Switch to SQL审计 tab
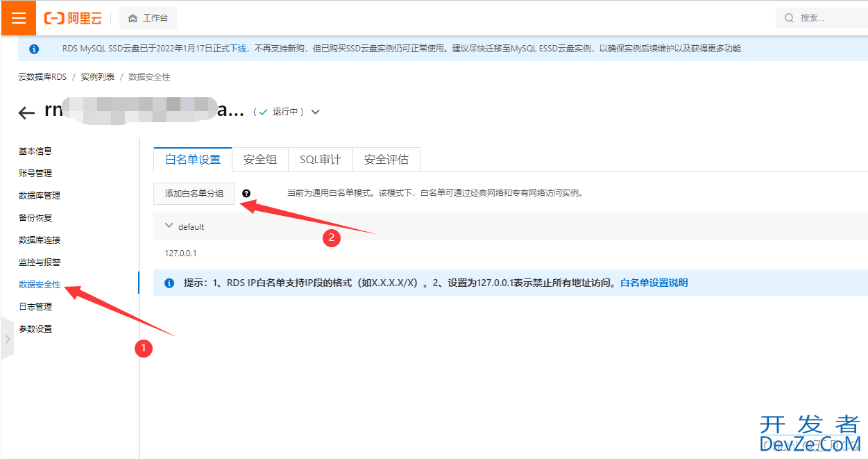 tap(321, 160)
